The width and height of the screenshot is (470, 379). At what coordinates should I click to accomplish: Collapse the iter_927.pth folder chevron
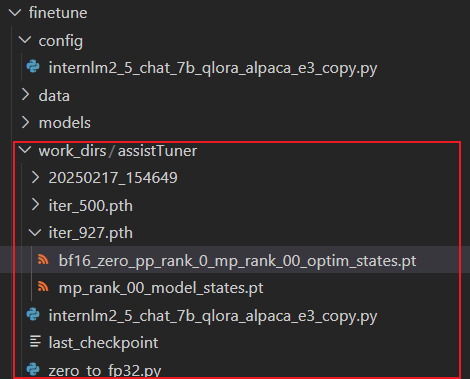point(35,232)
